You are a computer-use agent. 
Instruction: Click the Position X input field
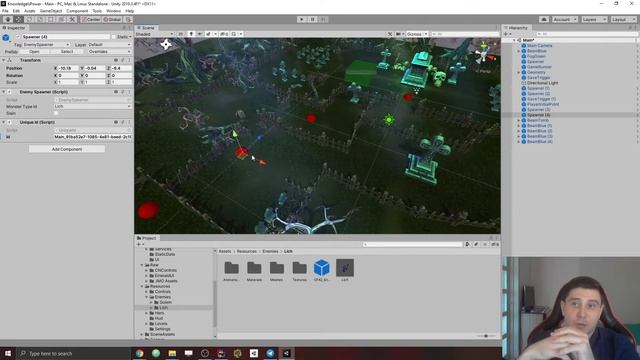tap(68, 68)
